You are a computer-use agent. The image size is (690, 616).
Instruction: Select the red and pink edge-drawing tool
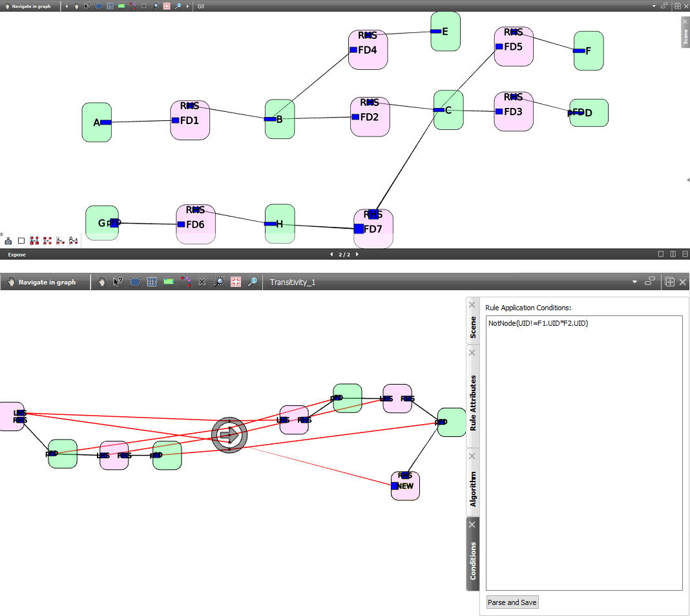pyautogui.click(x=185, y=282)
